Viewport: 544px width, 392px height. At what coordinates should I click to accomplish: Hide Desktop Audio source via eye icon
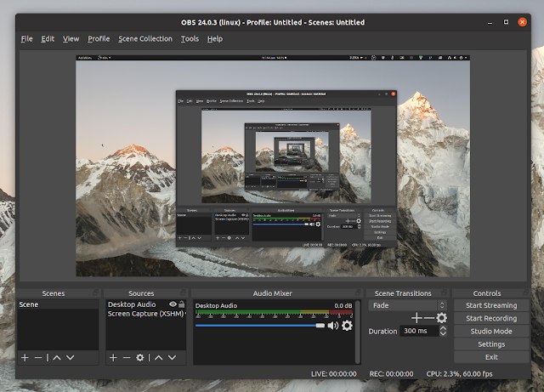173,304
